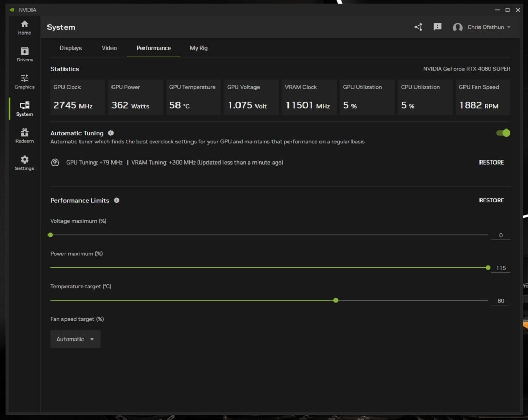Click the GPU Power statistic card
Viewport: 528px width, 420px height.
click(135, 97)
